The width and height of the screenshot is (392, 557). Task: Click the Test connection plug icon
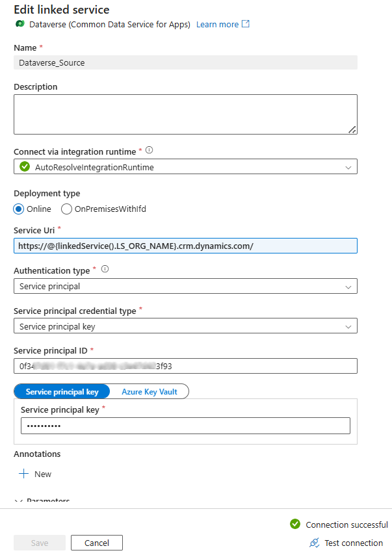tap(314, 543)
